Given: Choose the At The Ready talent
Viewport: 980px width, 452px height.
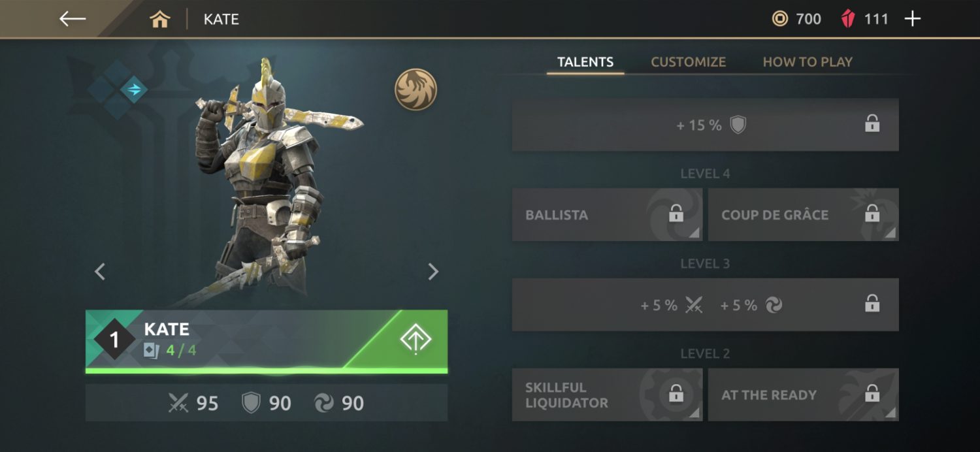Looking at the screenshot, I should pyautogui.click(x=803, y=395).
